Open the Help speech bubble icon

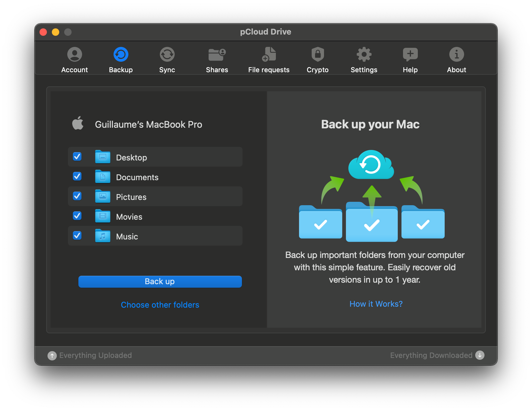[410, 55]
